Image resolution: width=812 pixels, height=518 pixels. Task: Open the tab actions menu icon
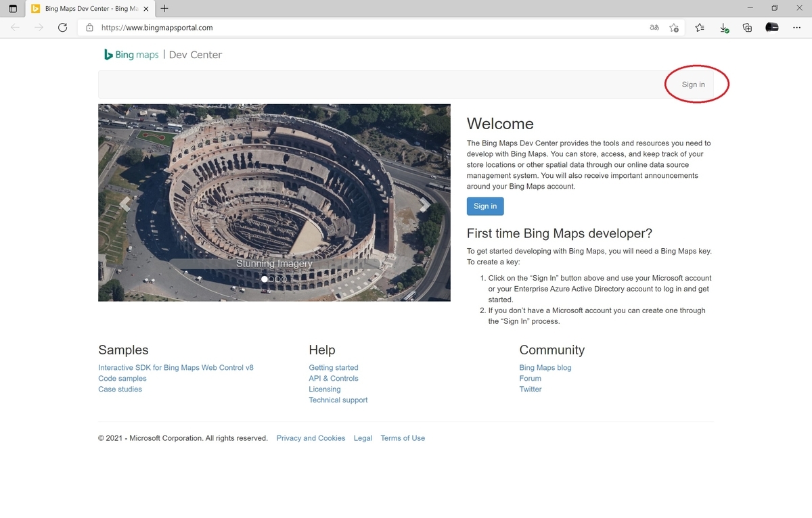[x=13, y=9]
